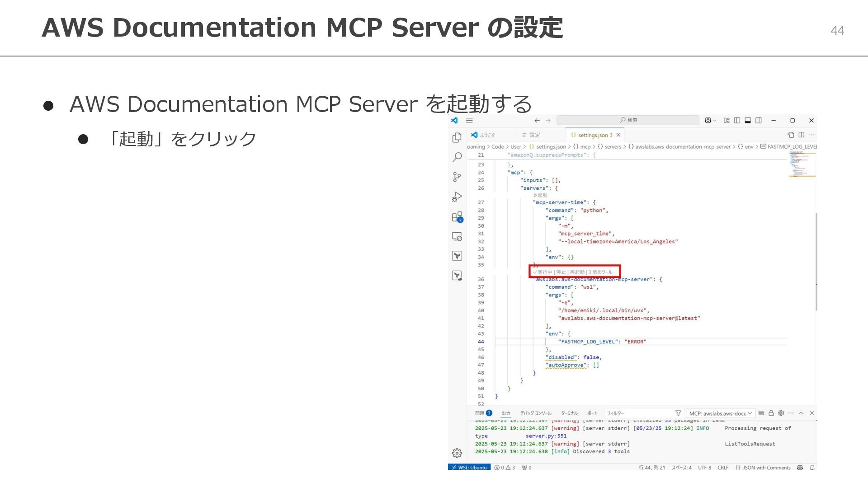Maximize the panel with the chevron up
This screenshot has width=868, height=488.
pyautogui.click(x=801, y=413)
